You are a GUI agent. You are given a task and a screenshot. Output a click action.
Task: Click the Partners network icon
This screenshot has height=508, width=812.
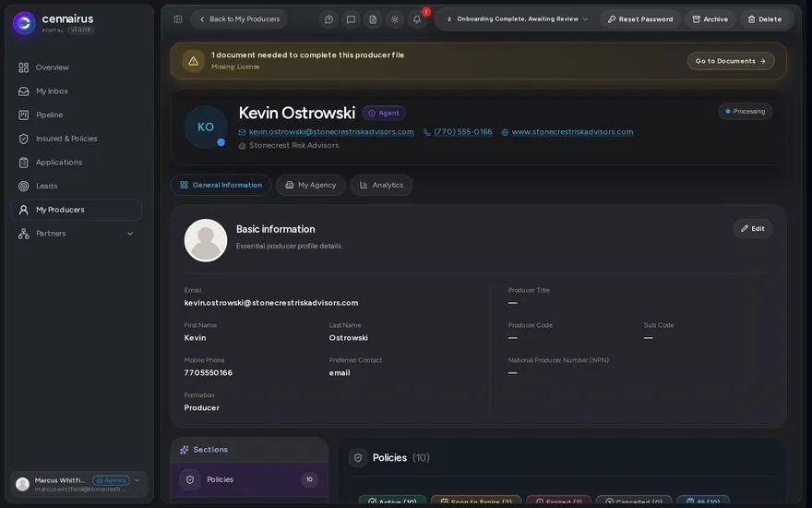[23, 234]
